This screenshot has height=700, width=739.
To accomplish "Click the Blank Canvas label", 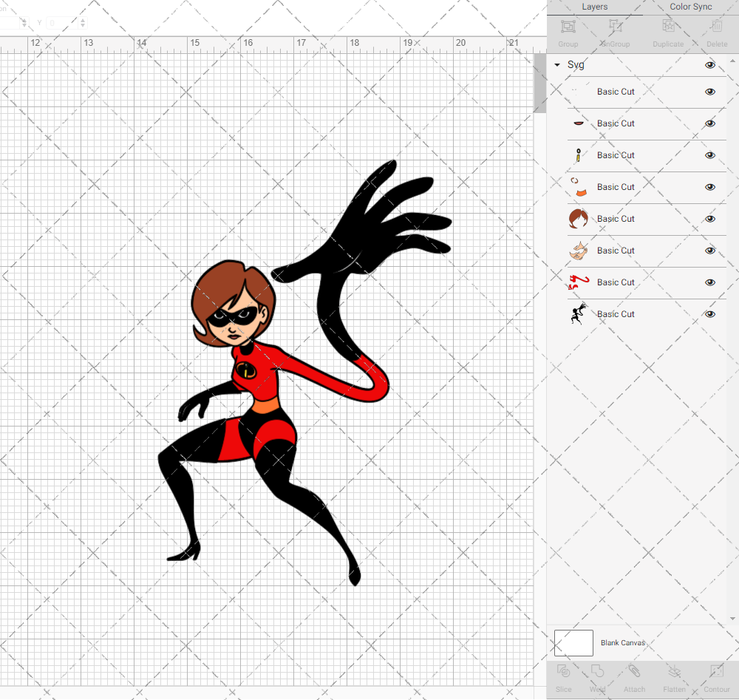I will pos(622,643).
